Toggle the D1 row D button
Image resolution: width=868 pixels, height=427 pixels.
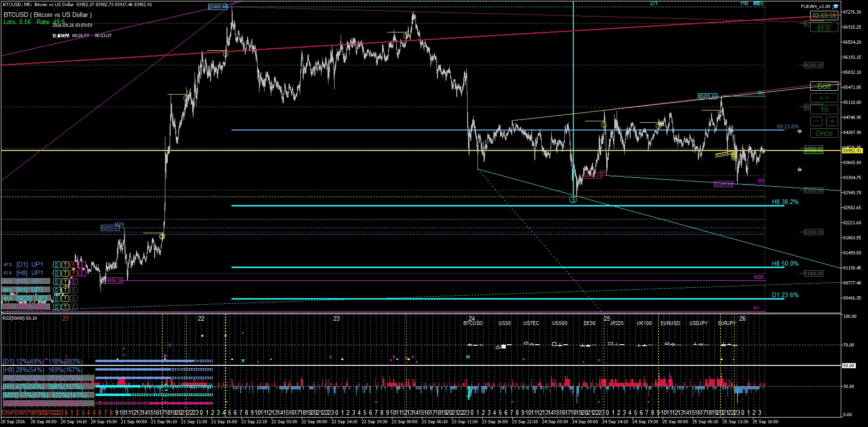(56, 265)
